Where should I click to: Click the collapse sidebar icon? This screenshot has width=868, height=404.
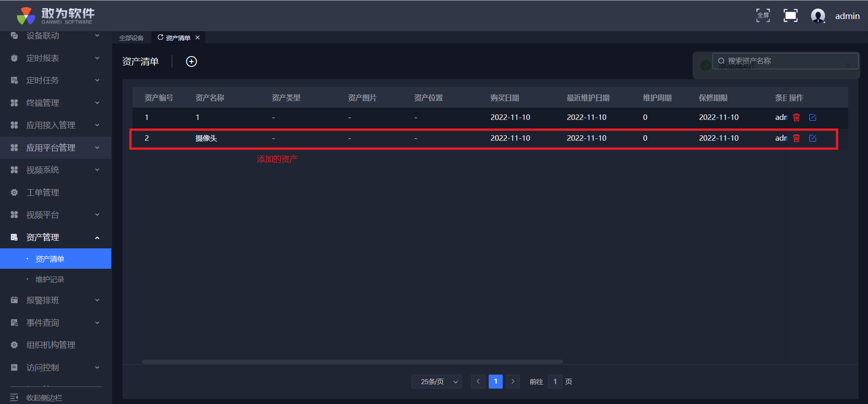click(x=14, y=397)
